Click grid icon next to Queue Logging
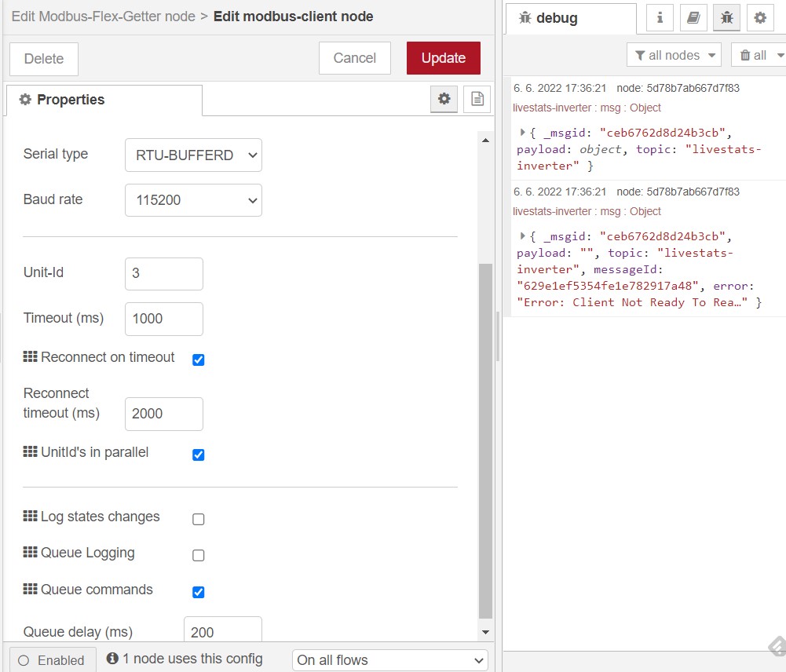The width and height of the screenshot is (786, 672). tap(30, 552)
